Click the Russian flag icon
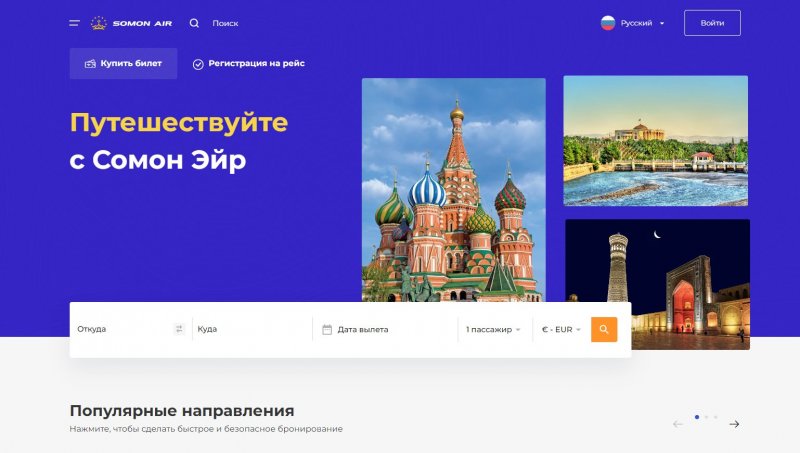Viewport: 800px width, 453px height. [x=608, y=23]
